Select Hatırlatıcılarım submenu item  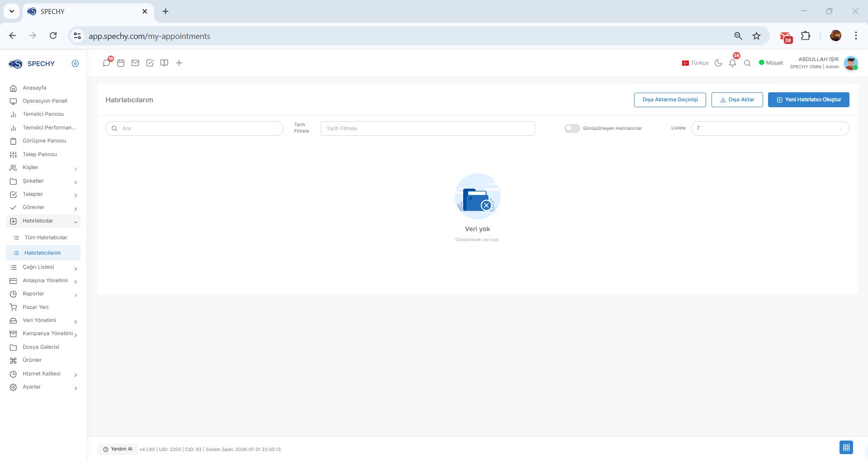(x=43, y=253)
